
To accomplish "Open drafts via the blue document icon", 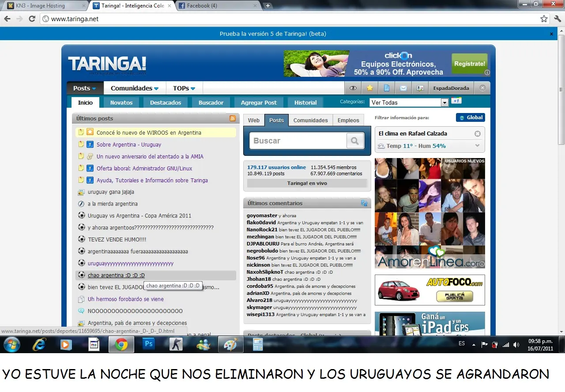I will pyautogui.click(x=387, y=88).
